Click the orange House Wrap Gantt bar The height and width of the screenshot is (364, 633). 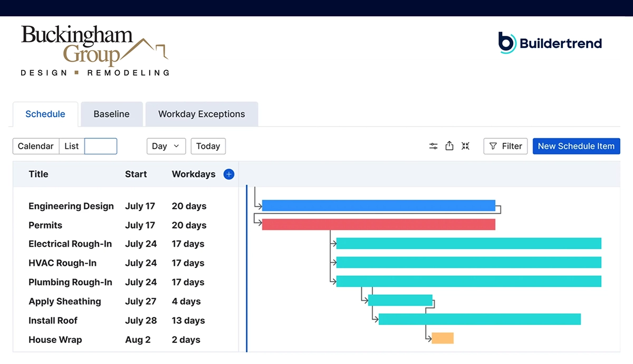pyautogui.click(x=443, y=338)
